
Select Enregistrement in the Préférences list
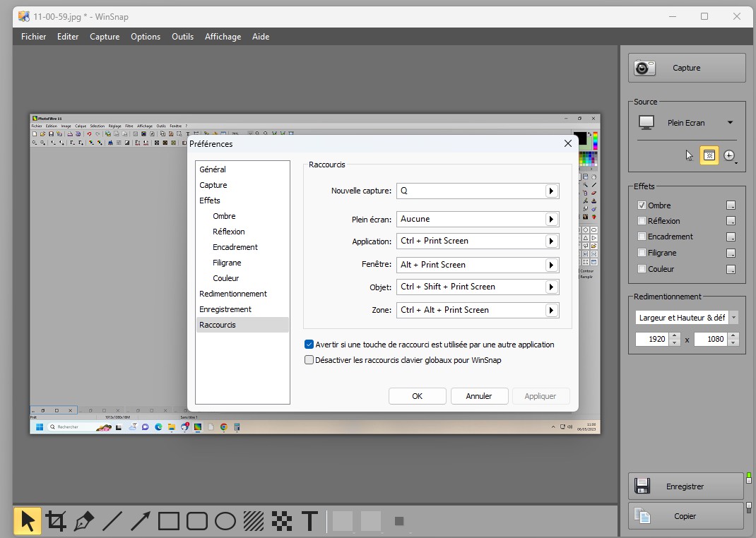pyautogui.click(x=225, y=309)
